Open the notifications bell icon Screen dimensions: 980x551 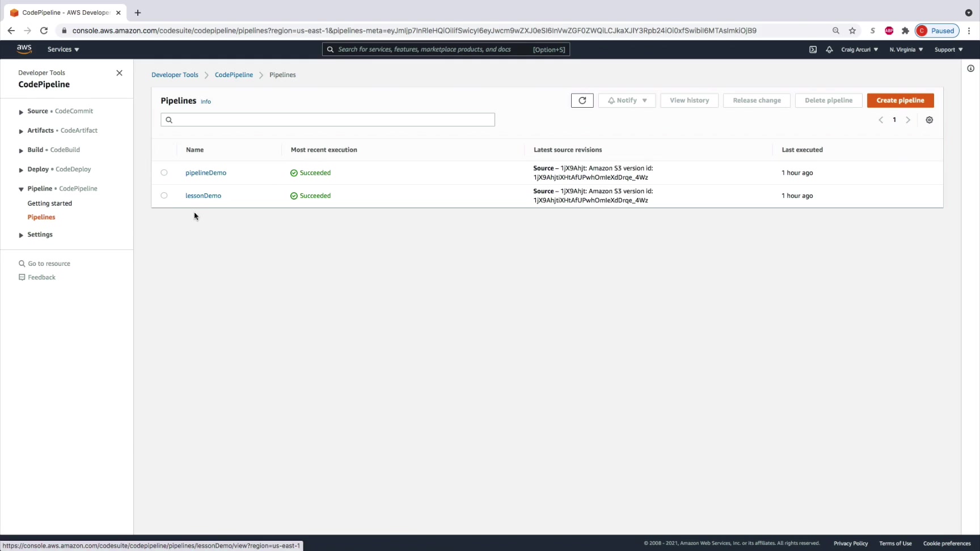click(829, 49)
